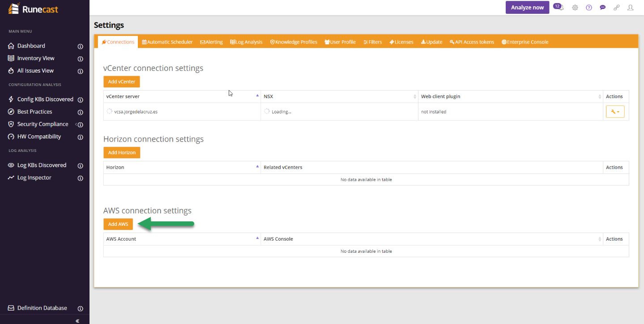Screen dimensions: 644x324
Task: Sort table by Web client plugin column
Action: [x=511, y=96]
